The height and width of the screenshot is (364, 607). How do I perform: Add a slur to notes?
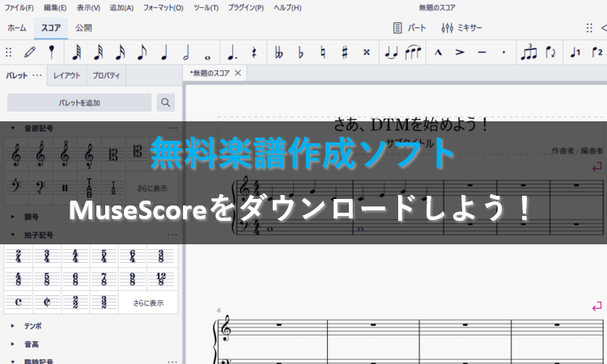(x=413, y=53)
